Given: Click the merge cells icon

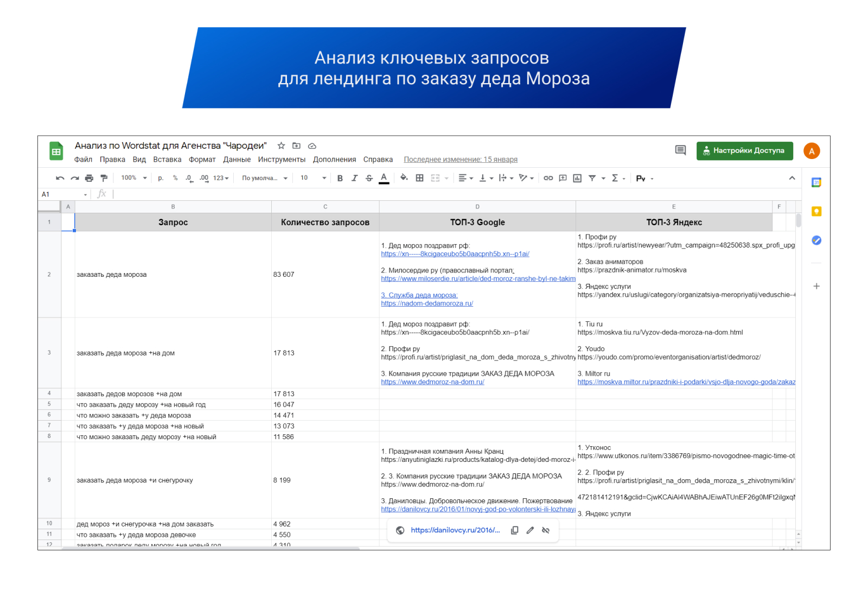Looking at the screenshot, I should 435,178.
